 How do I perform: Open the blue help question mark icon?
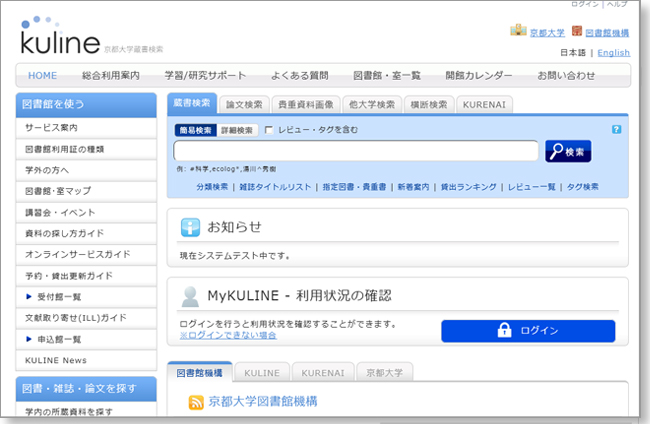click(616, 129)
